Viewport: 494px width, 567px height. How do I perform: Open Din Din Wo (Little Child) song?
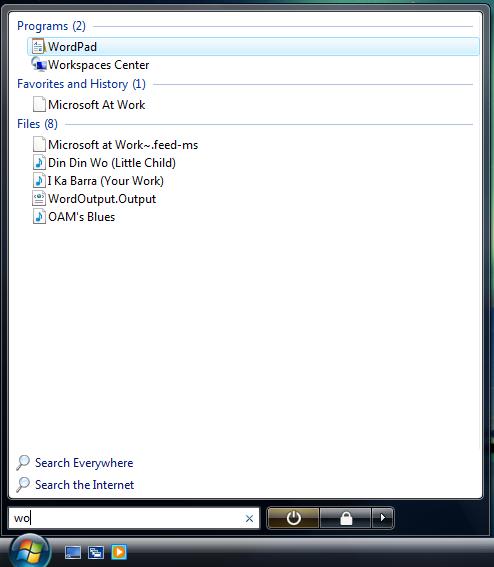[x=112, y=163]
